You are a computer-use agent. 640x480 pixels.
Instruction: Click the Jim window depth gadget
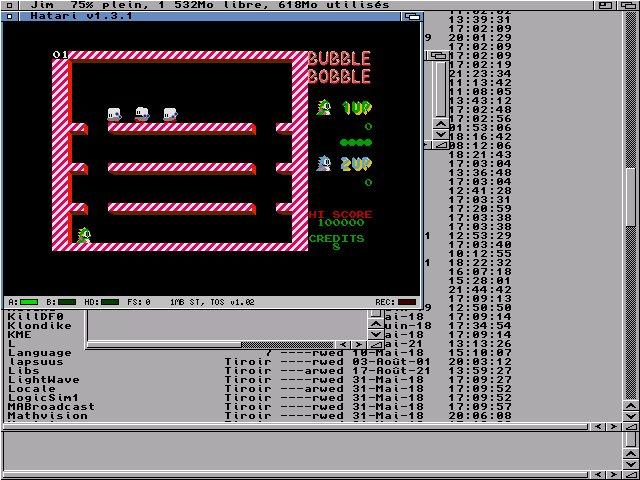pos(628,5)
